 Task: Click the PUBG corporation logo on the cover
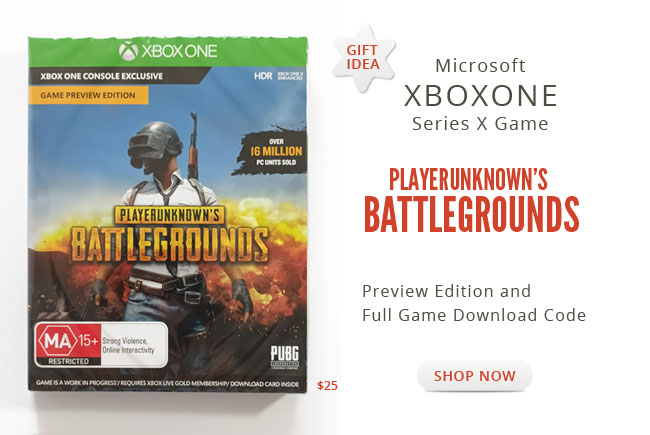pyautogui.click(x=284, y=357)
